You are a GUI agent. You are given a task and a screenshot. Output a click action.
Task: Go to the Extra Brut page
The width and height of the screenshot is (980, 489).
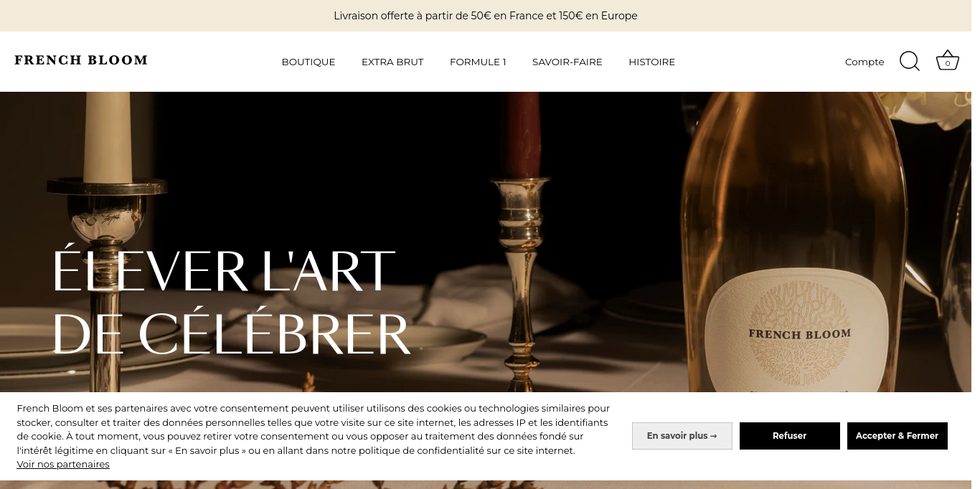coord(392,62)
